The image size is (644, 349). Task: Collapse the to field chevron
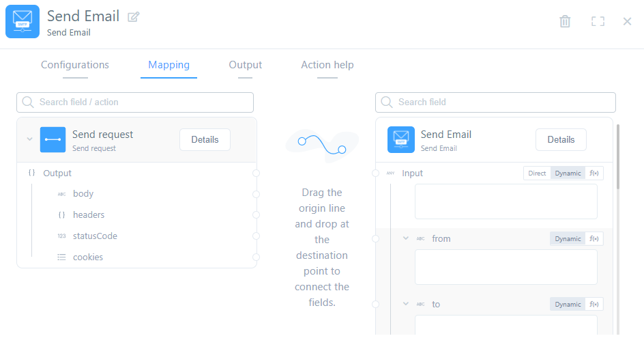(x=405, y=304)
